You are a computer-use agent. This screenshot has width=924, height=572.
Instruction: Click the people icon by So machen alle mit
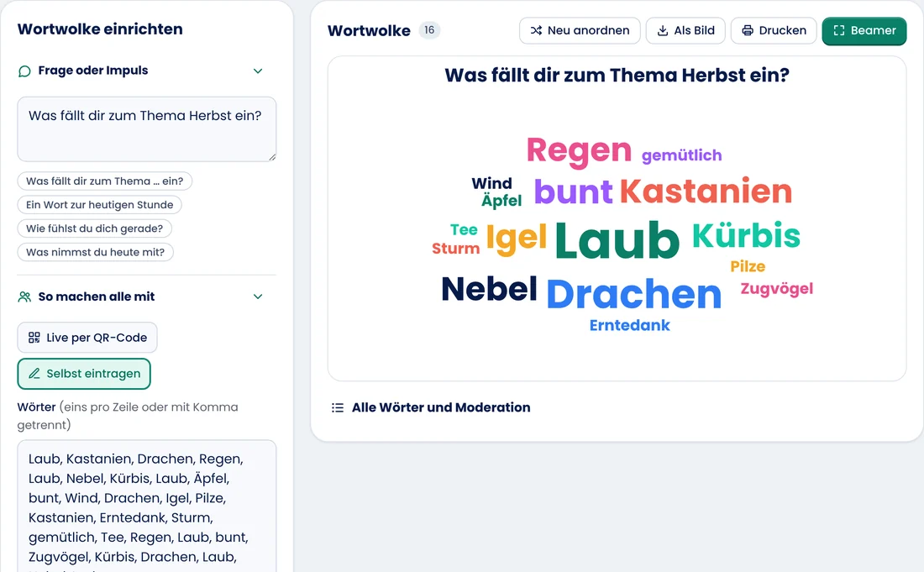coord(24,296)
